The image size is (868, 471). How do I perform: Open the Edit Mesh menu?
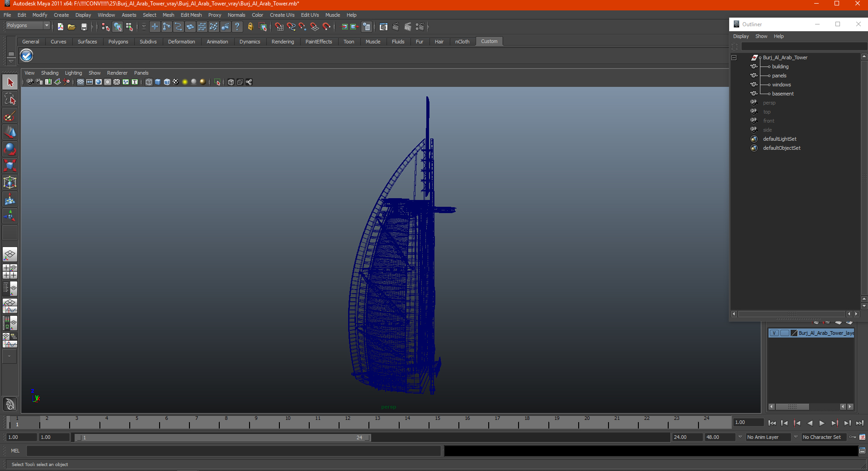191,15
